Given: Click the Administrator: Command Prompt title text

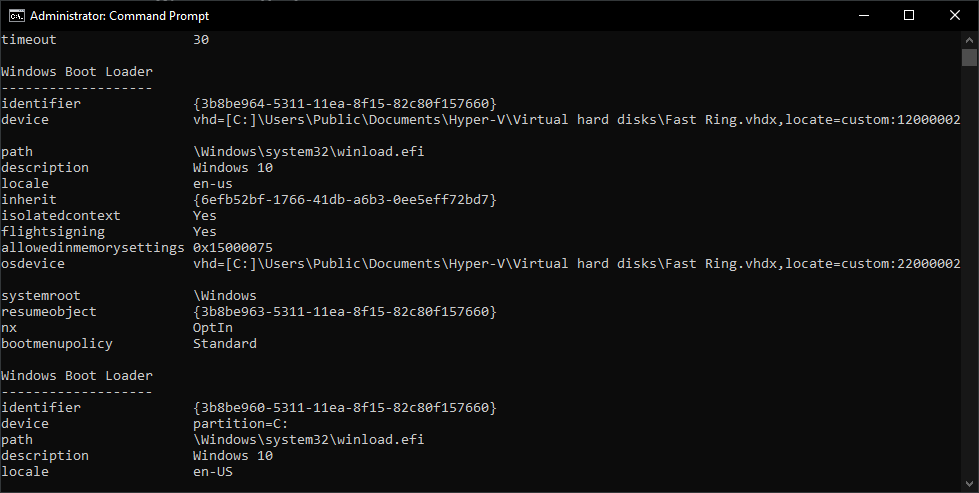Looking at the screenshot, I should tap(119, 16).
